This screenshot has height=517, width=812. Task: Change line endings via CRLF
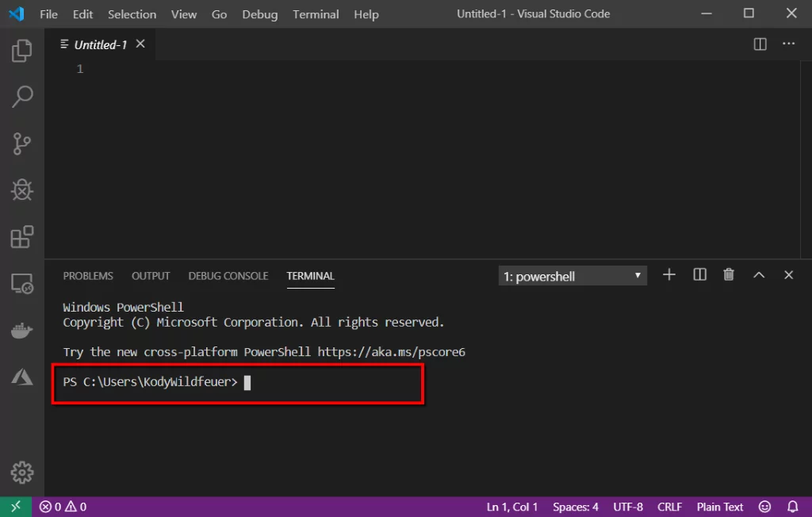click(x=669, y=507)
